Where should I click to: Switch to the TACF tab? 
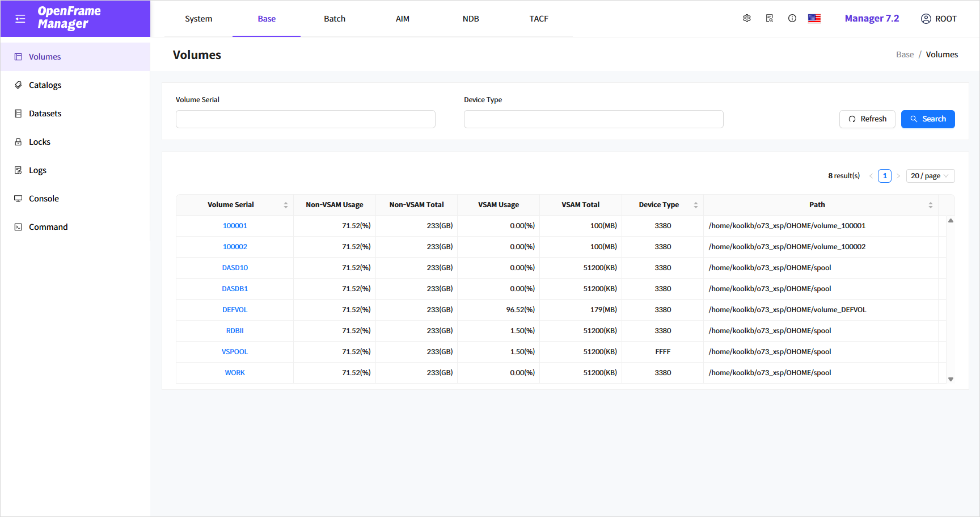pyautogui.click(x=539, y=19)
